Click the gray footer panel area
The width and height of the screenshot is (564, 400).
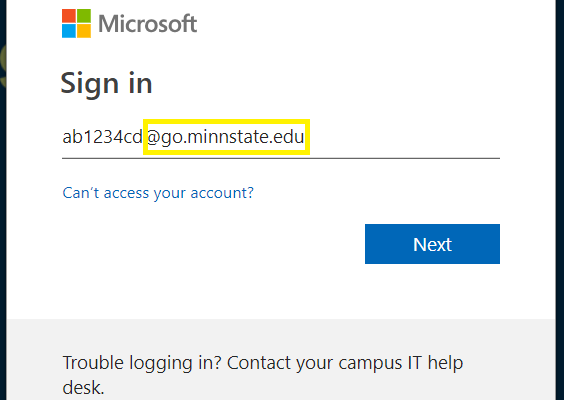[281, 338]
